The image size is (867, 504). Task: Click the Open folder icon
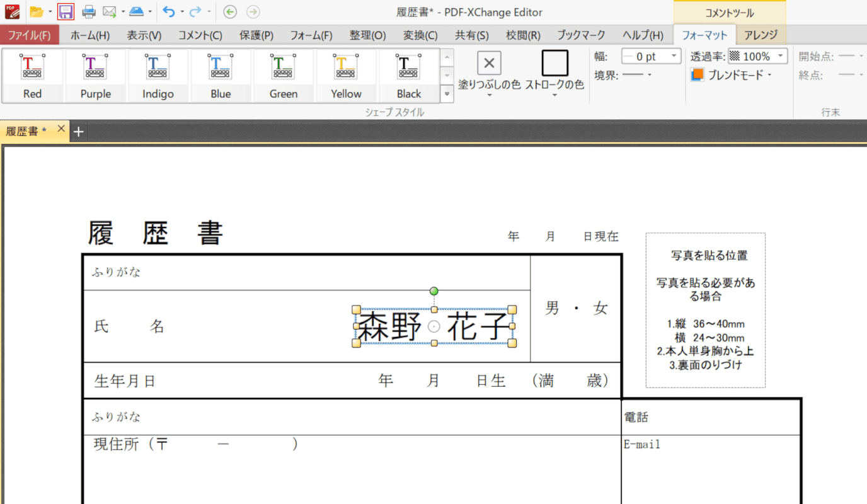point(37,11)
